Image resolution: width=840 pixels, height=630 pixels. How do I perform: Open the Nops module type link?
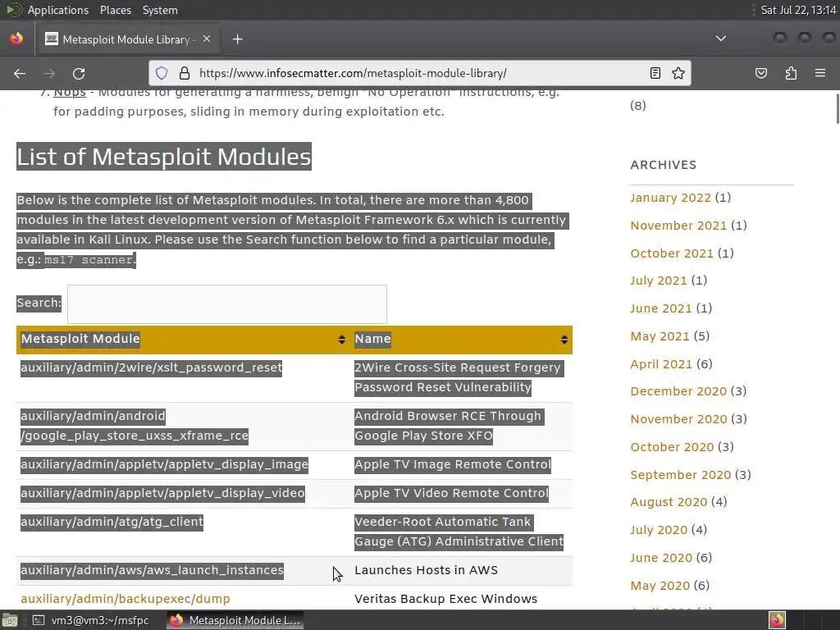click(70, 92)
